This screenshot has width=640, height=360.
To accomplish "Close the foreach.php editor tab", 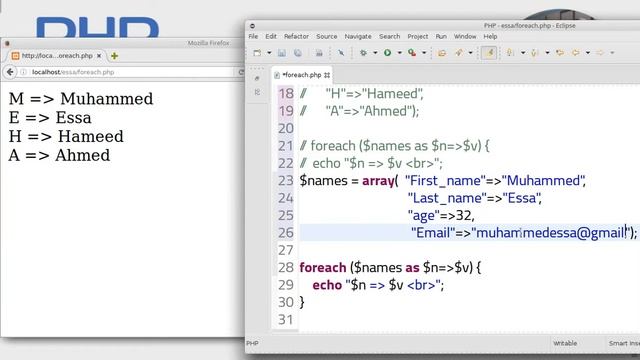I will click(x=327, y=75).
